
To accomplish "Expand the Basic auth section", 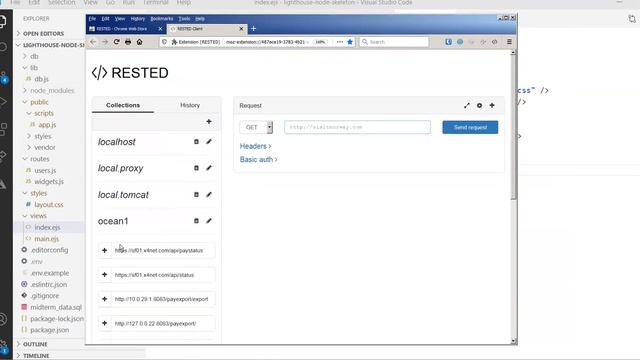I will [259, 160].
